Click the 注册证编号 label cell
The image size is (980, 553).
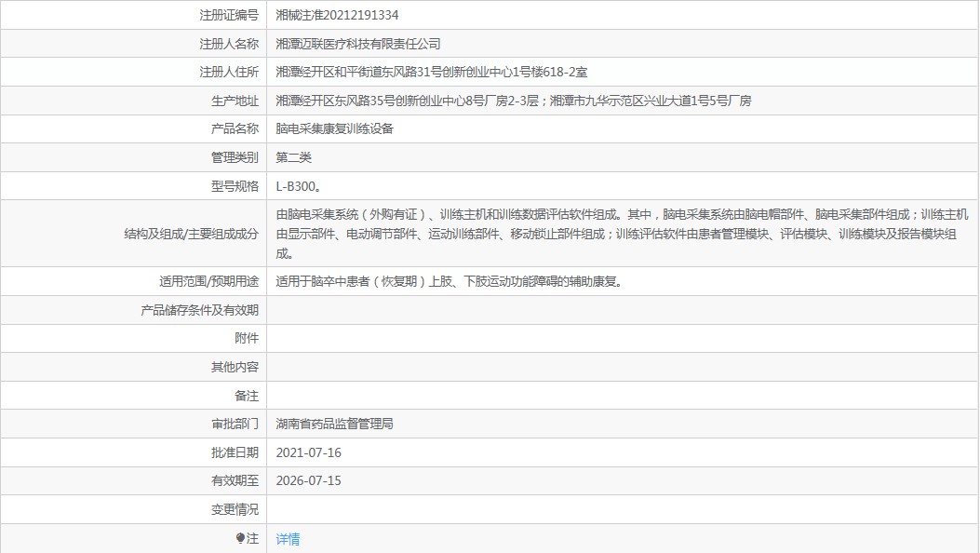pos(229,15)
